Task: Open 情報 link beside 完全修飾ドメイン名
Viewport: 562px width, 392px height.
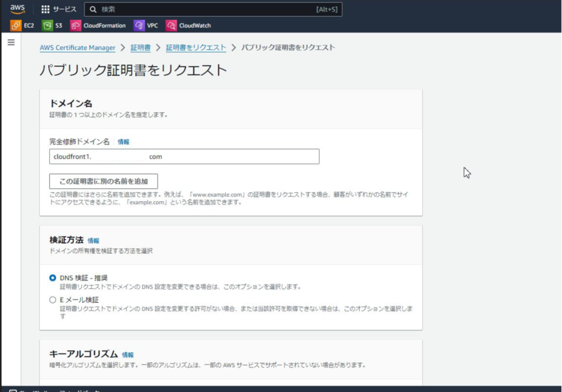Action: pyautogui.click(x=123, y=142)
